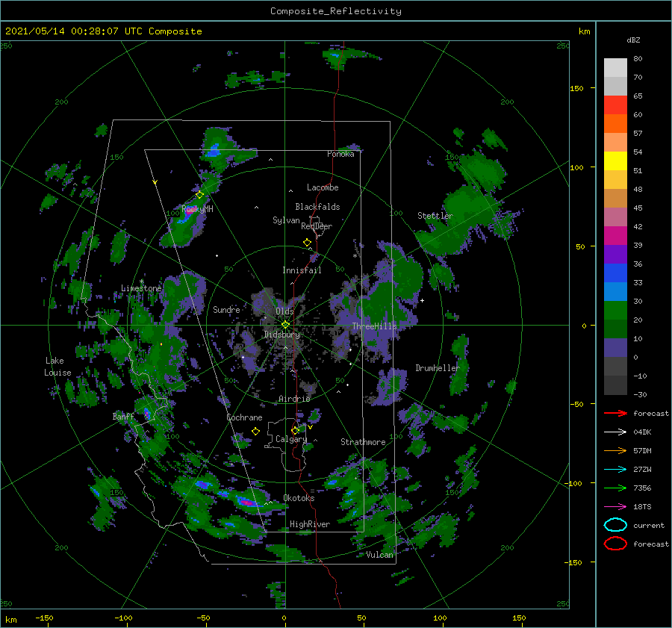
Task: Pick the red swatch in dBZ scale
Action: tap(615, 105)
